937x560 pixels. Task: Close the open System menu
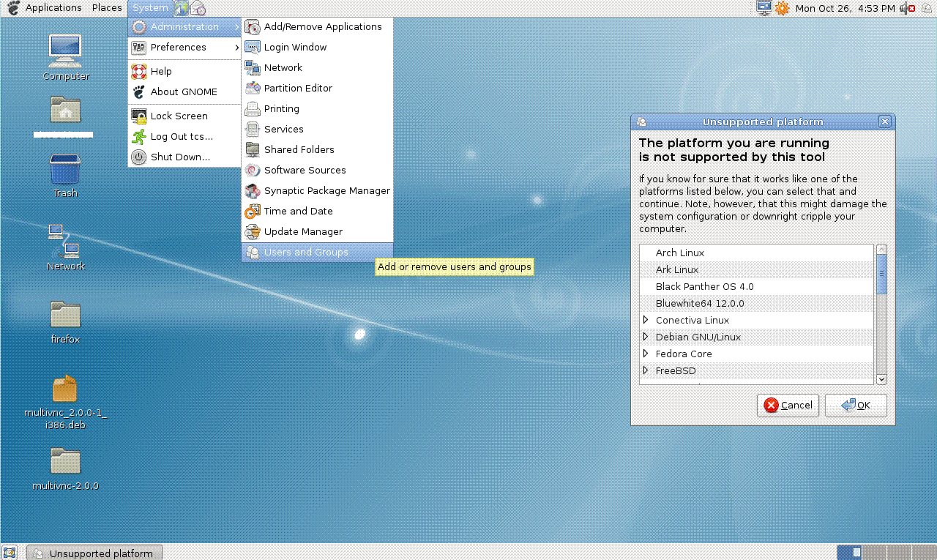(x=150, y=8)
